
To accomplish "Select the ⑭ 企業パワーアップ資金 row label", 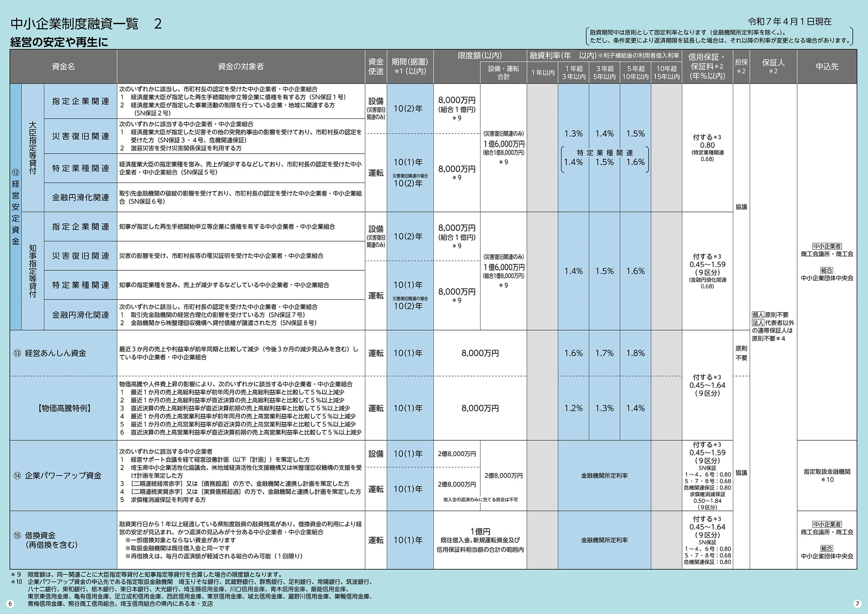I will 58,476.
